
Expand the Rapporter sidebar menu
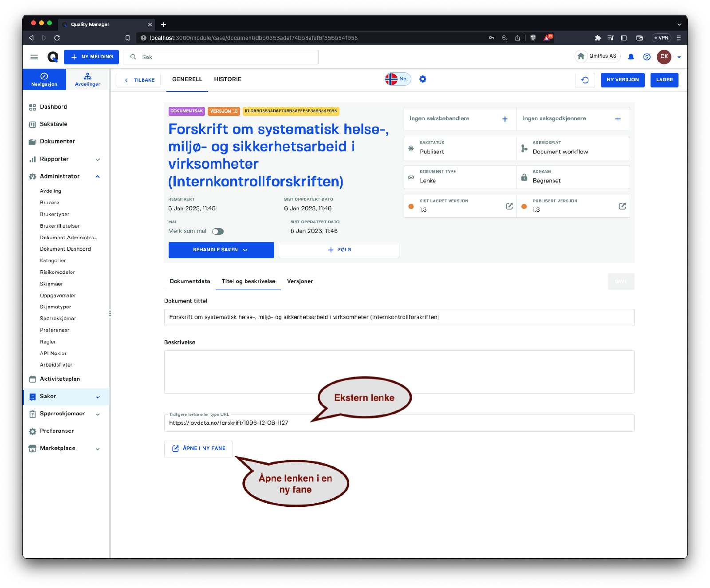[x=98, y=159]
